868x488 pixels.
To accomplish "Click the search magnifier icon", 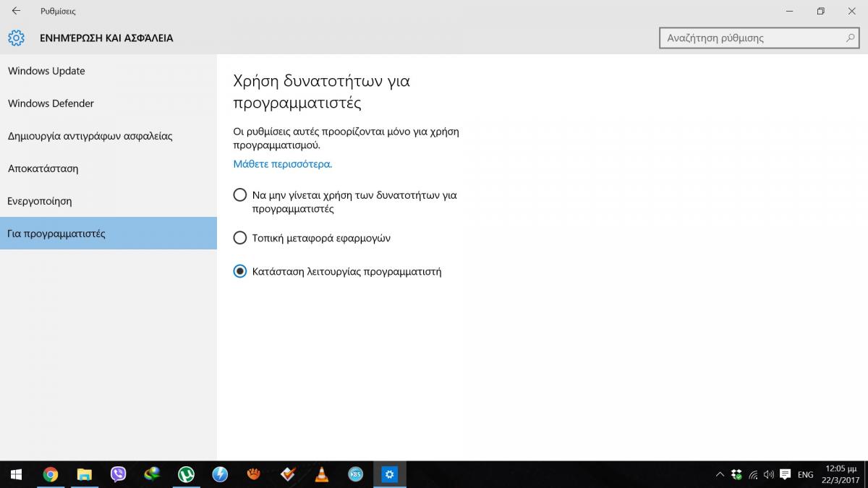I will pos(851,38).
